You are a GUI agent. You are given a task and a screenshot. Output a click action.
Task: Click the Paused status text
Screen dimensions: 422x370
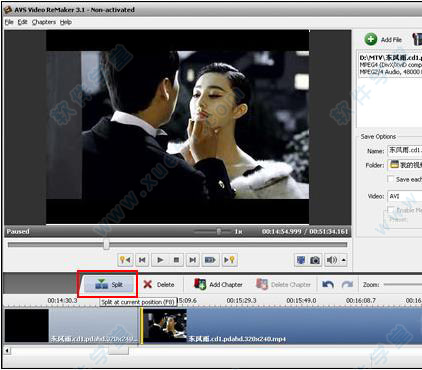point(18,231)
